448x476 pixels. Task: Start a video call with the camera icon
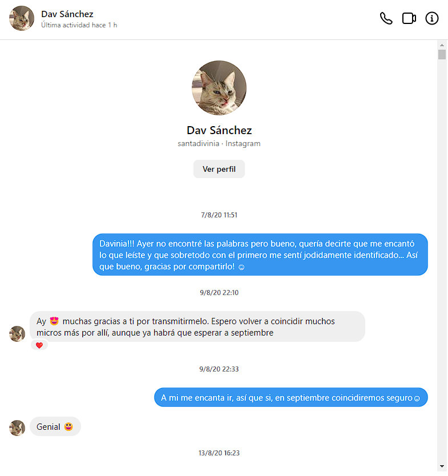coord(409,19)
